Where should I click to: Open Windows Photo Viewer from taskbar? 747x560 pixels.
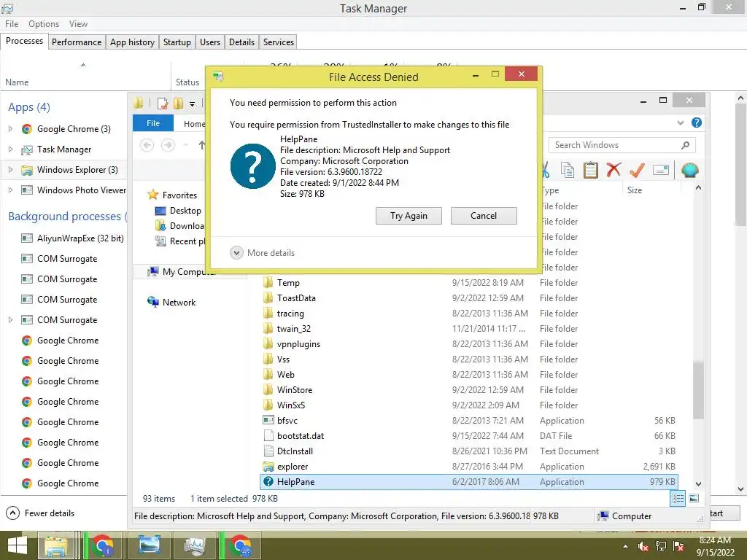(x=149, y=545)
